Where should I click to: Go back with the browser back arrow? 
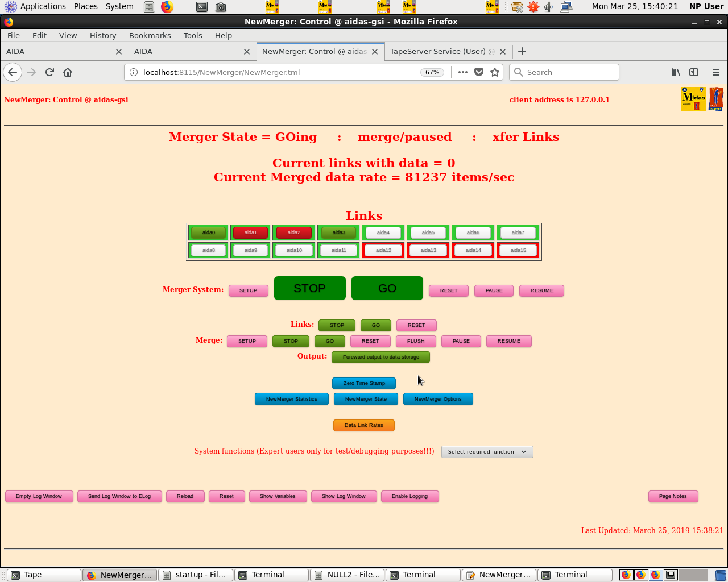click(x=13, y=72)
